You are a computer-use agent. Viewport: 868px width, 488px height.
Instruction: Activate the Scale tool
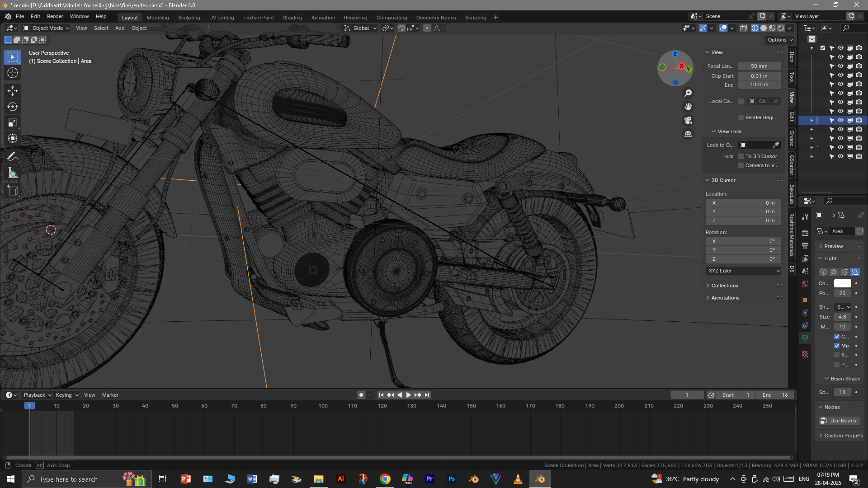point(13,123)
